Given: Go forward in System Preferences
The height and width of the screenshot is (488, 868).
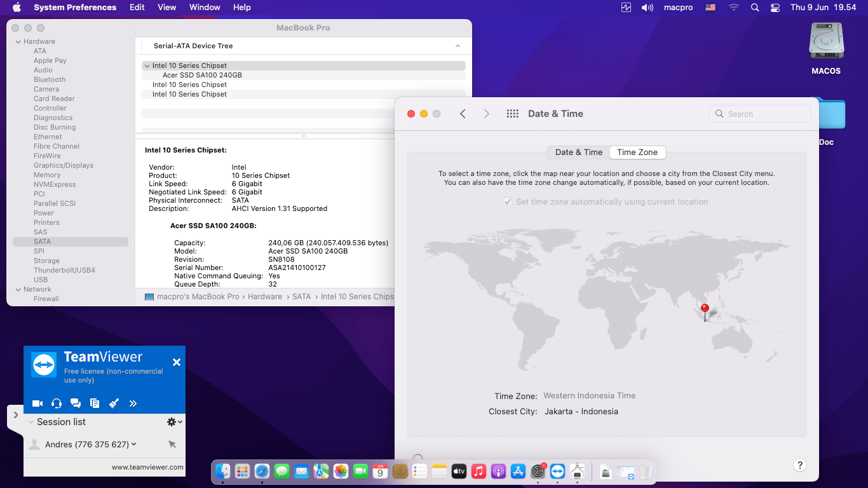Looking at the screenshot, I should [x=487, y=114].
